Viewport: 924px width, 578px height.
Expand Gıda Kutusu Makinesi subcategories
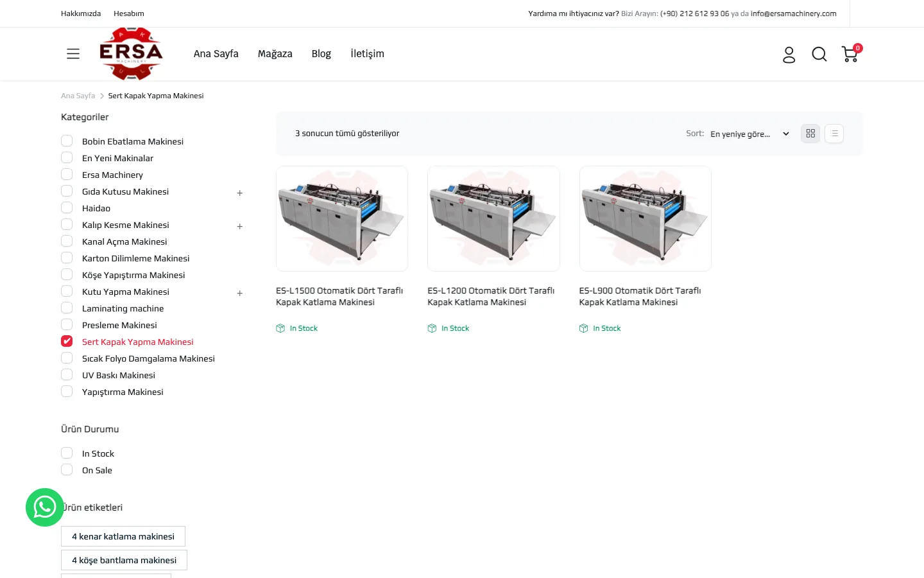[240, 193]
